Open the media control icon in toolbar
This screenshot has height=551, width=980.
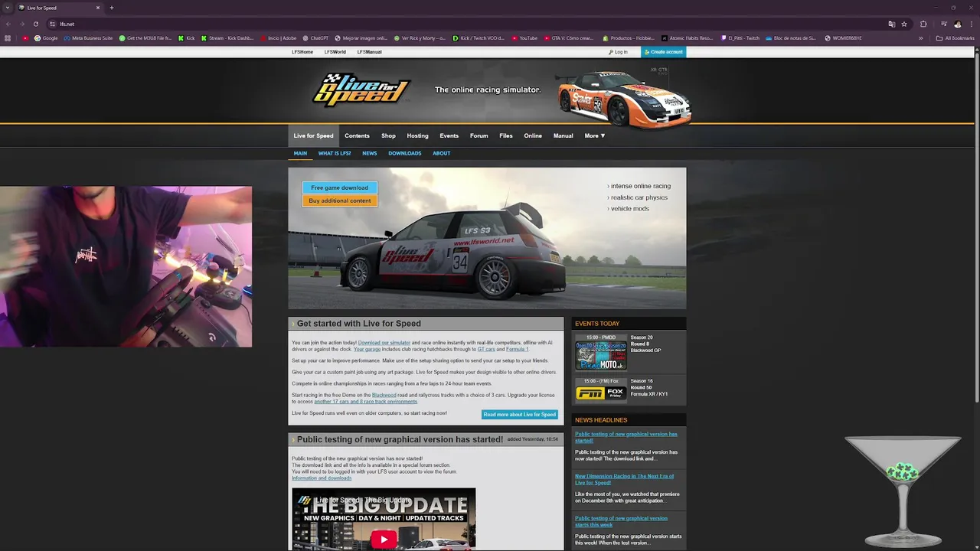point(943,24)
